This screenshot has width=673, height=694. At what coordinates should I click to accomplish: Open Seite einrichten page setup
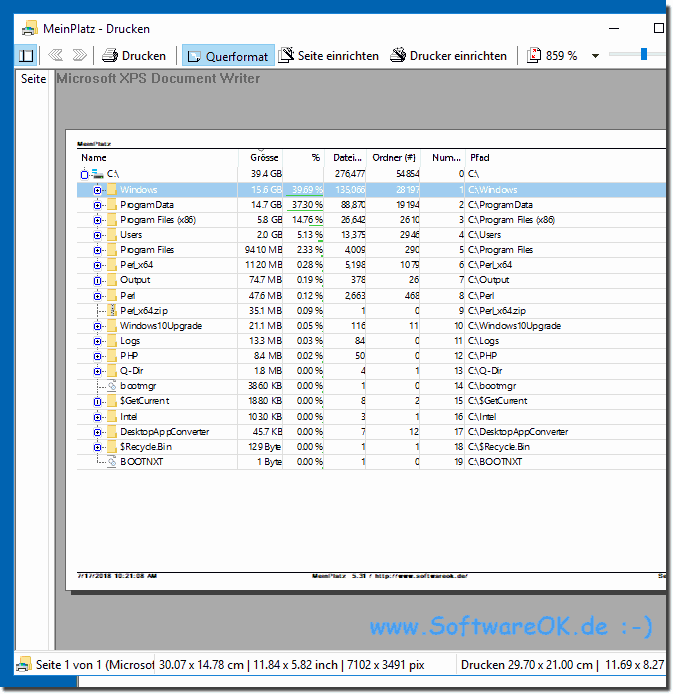[x=329, y=55]
